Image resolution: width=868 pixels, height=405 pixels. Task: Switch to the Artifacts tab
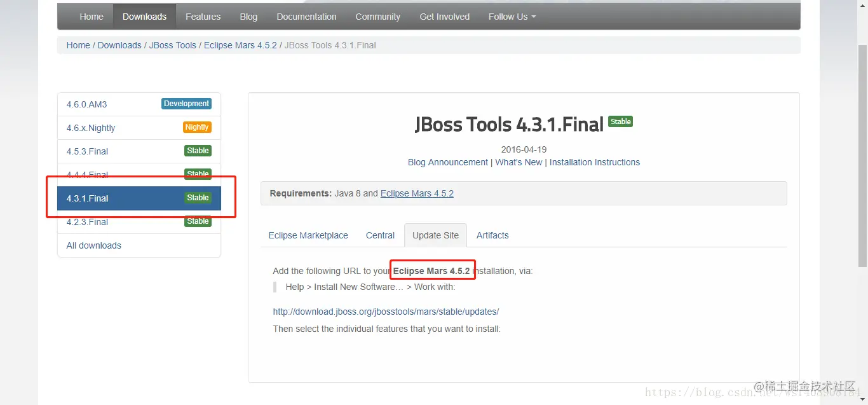pyautogui.click(x=492, y=235)
